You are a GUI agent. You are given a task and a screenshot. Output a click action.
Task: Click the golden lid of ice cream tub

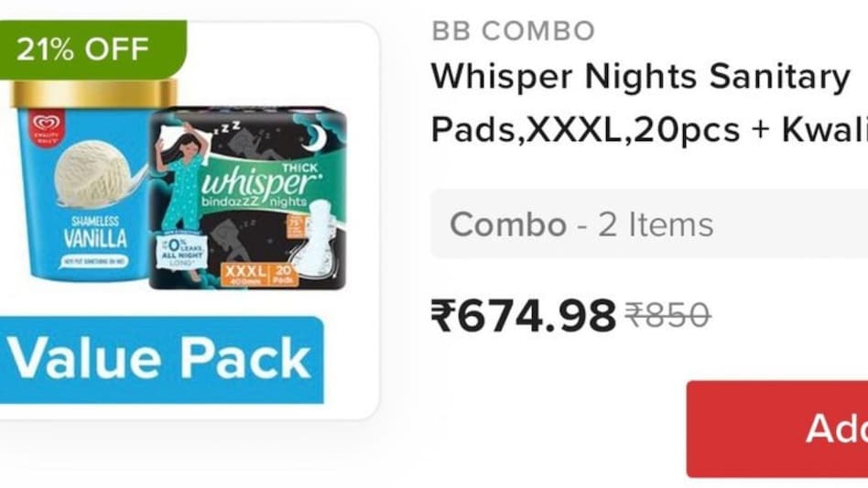pos(94,94)
